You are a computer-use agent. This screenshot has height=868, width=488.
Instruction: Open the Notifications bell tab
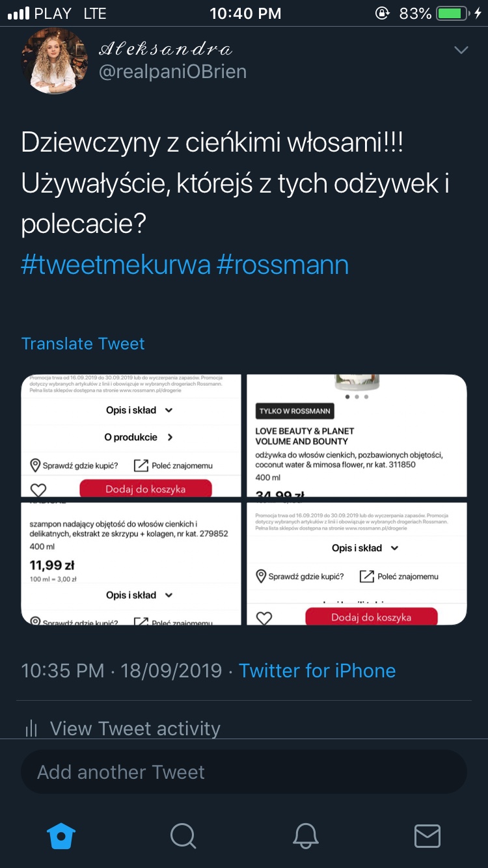(306, 835)
